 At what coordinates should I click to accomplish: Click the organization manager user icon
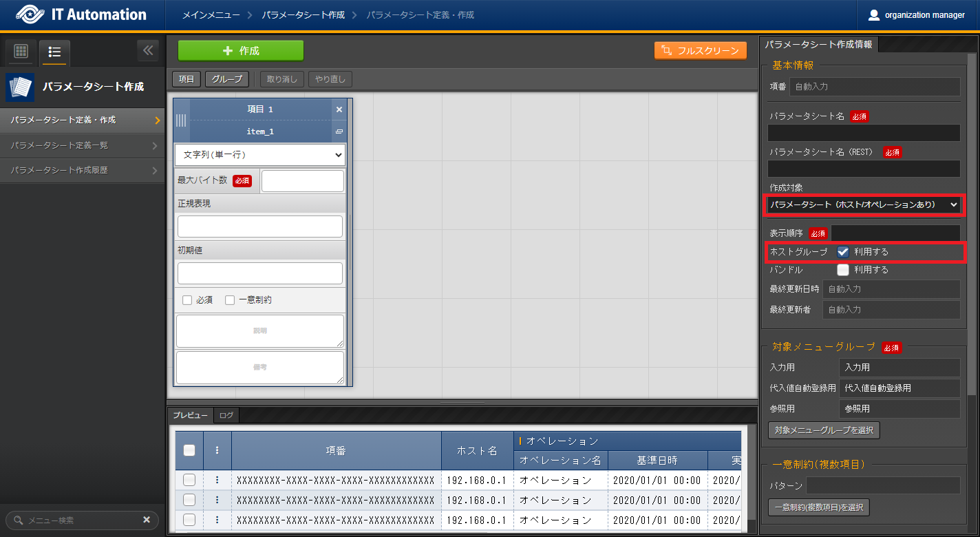tap(874, 15)
